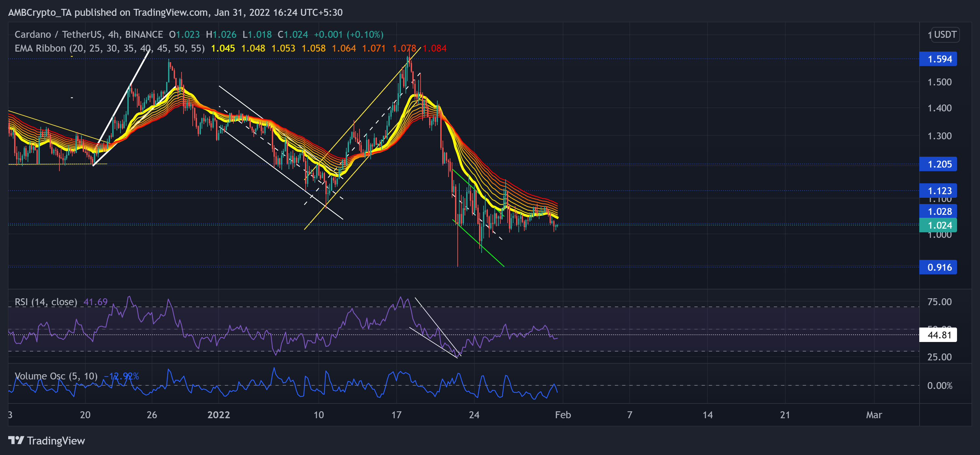Click the EMA Ribbon indicator legend
Viewport: 980px width, 455px height.
point(110,48)
